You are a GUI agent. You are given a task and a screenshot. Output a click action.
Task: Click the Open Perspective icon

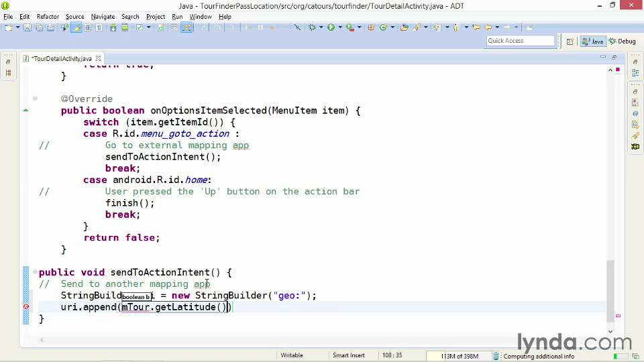(x=570, y=41)
